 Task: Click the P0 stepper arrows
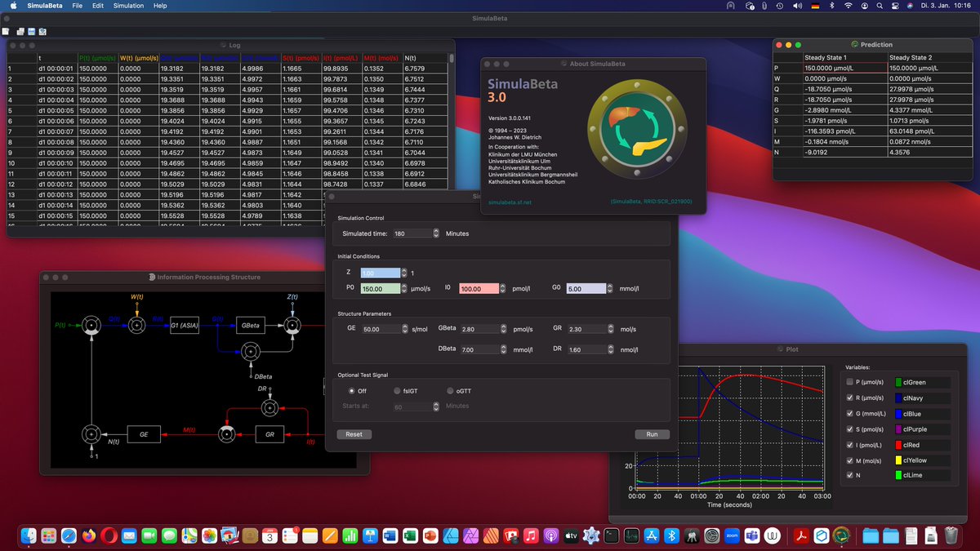(x=405, y=288)
